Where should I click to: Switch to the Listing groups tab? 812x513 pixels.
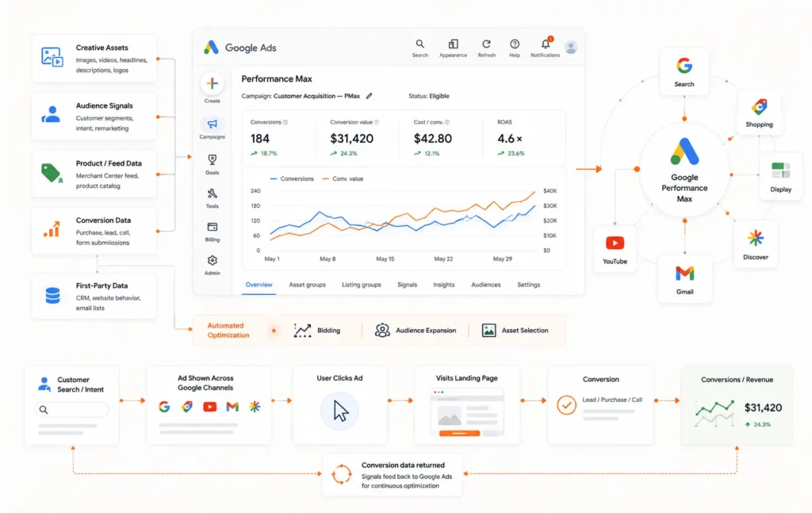(x=362, y=285)
